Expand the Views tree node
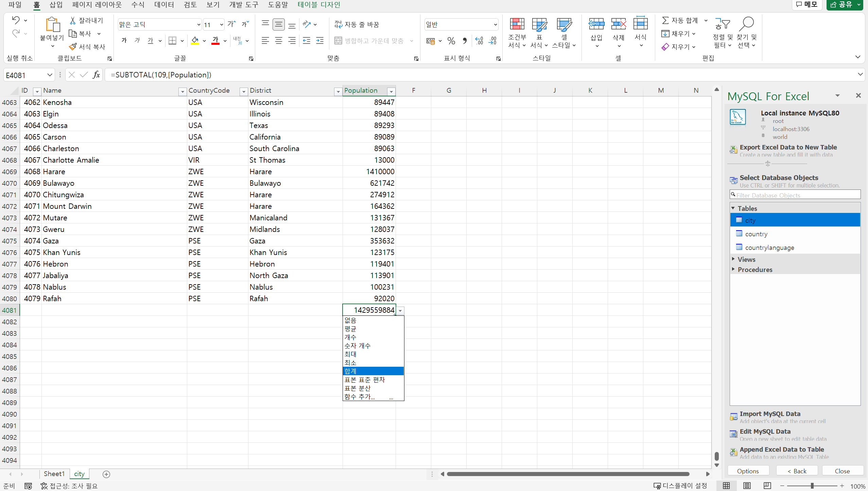This screenshot has width=868, height=491. [733, 259]
